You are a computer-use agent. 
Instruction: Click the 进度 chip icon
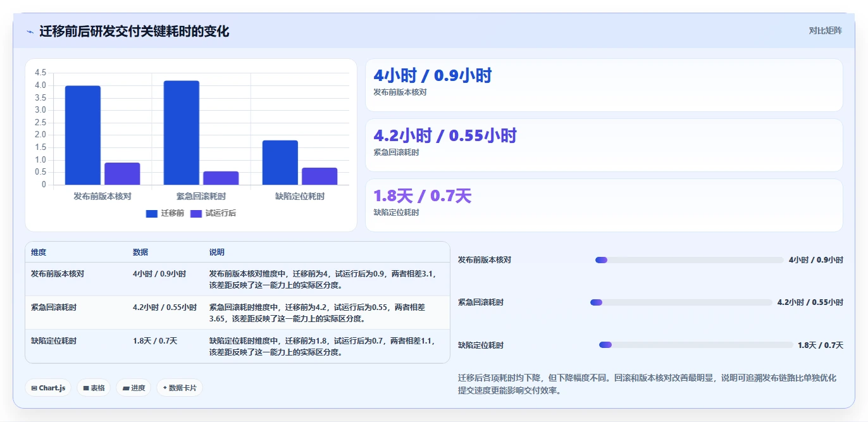click(x=125, y=388)
